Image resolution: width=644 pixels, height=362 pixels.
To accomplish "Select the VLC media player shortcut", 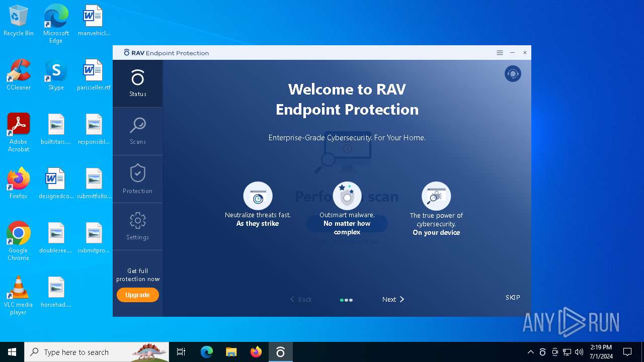I will (19, 295).
